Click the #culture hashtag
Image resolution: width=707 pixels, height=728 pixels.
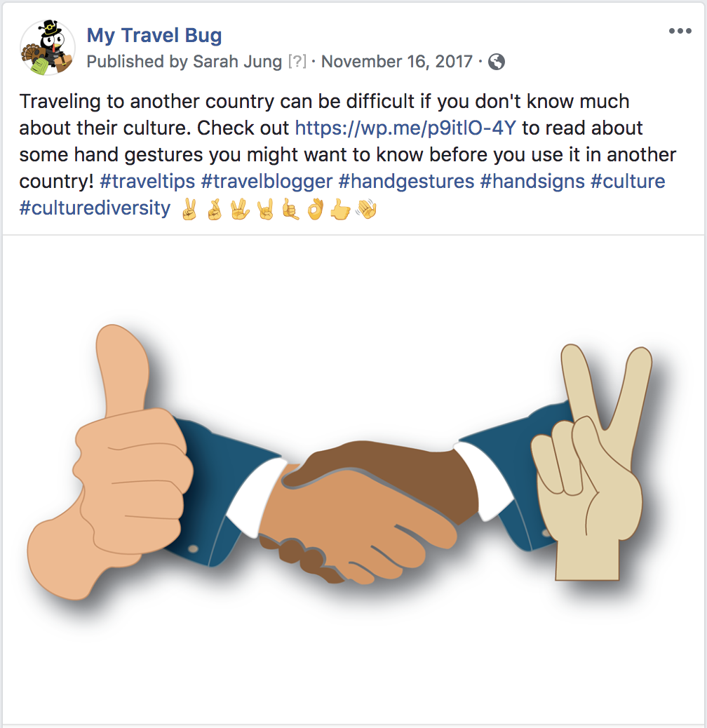[x=628, y=181]
